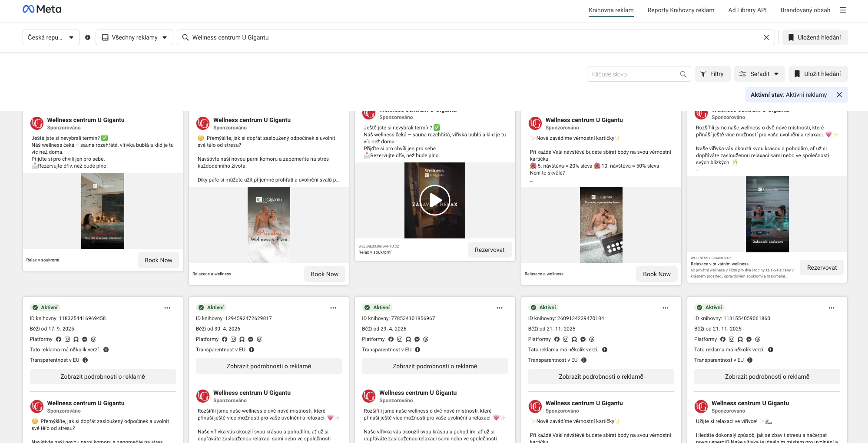868x443 pixels.
Task: Open the Privátní Wellness v Plzni ad image
Action: (x=269, y=225)
